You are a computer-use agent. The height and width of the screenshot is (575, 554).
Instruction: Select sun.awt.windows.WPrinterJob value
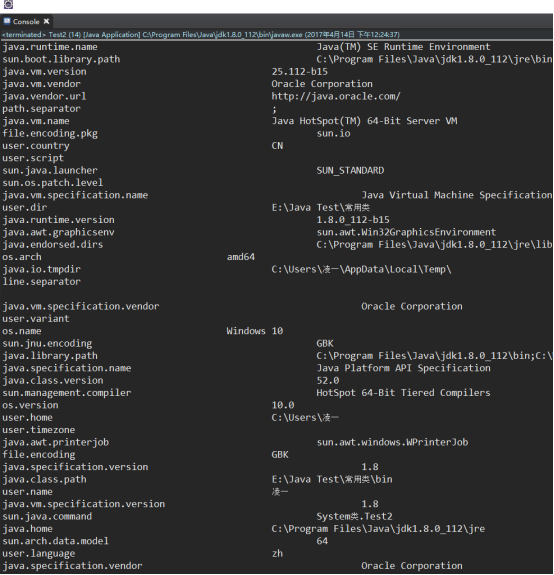392,443
